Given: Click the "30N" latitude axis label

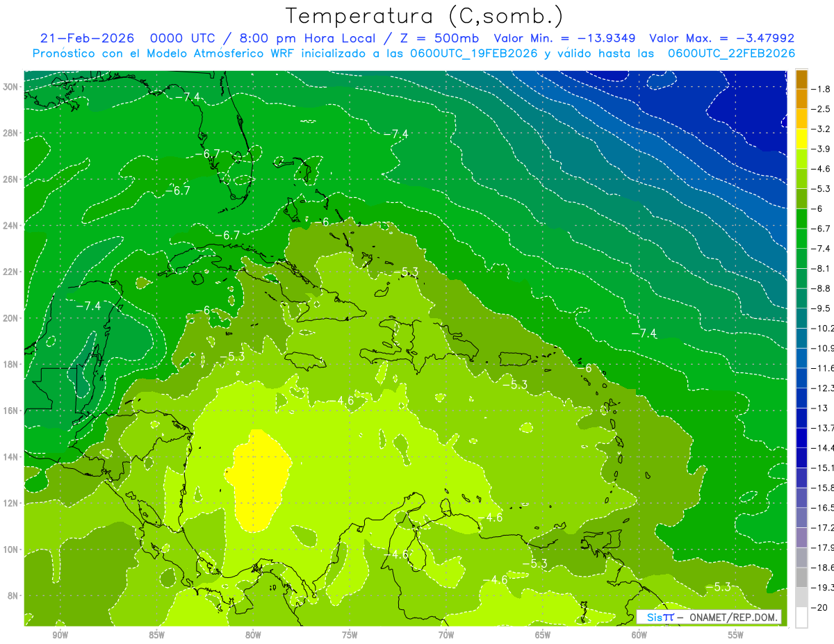Looking at the screenshot, I should pos(12,87).
